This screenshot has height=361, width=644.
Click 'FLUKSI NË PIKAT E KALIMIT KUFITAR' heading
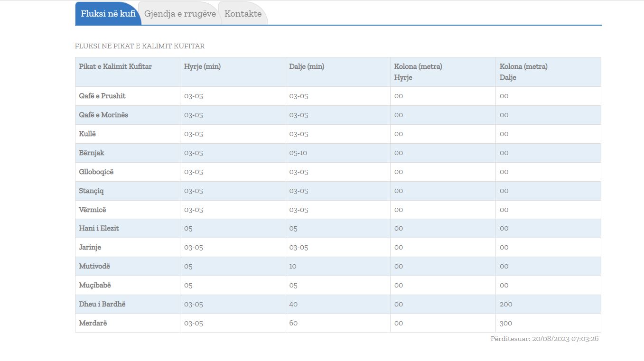tap(140, 46)
